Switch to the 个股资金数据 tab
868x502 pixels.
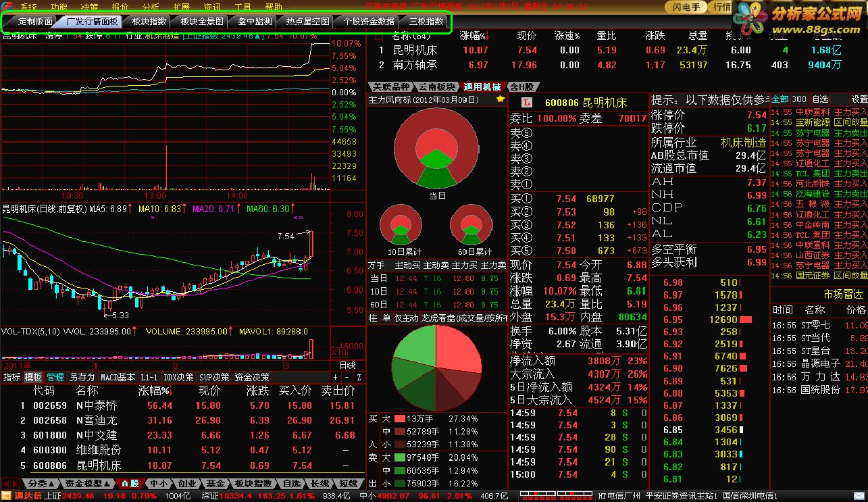click(368, 22)
